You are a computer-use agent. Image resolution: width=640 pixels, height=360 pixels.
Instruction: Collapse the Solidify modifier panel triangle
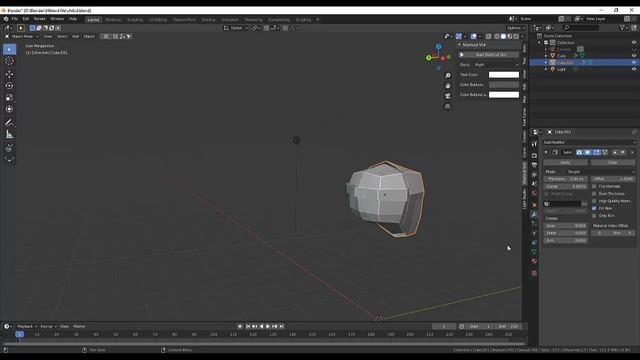546,153
